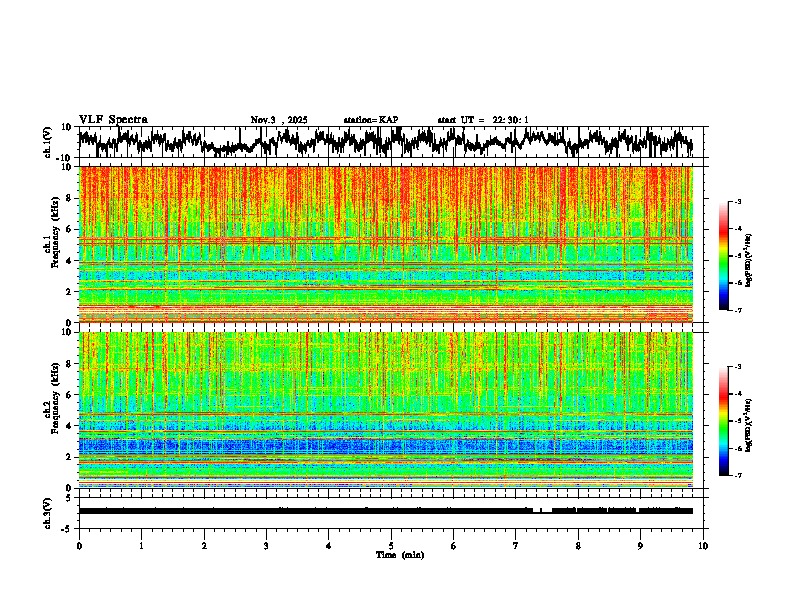Click the "6" kHz tick on ch.2 spectrogram
This screenshot has height=612, width=792.
tap(69, 395)
